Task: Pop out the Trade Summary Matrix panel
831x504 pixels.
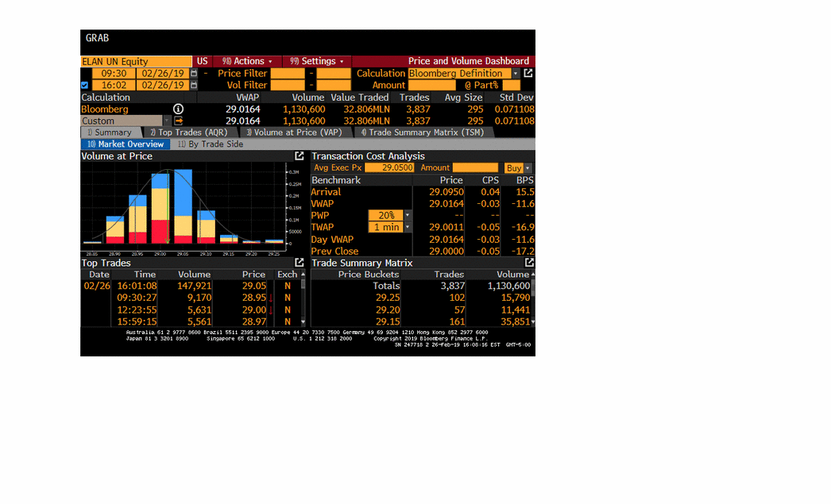Action: click(x=529, y=263)
